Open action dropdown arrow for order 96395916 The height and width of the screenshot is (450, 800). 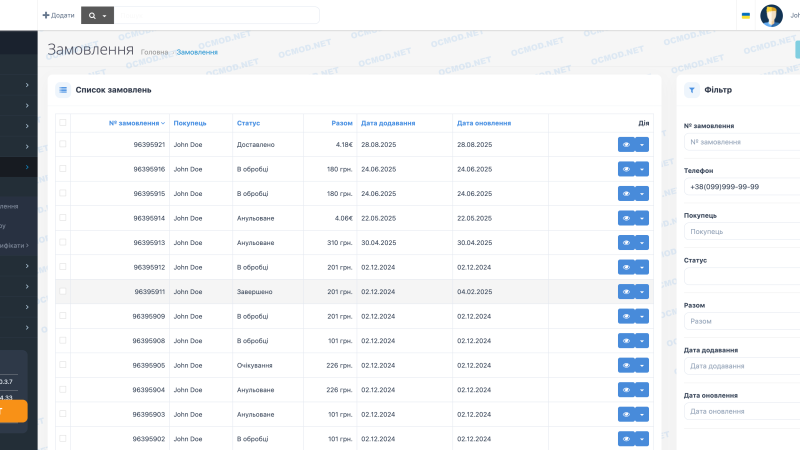(x=642, y=169)
